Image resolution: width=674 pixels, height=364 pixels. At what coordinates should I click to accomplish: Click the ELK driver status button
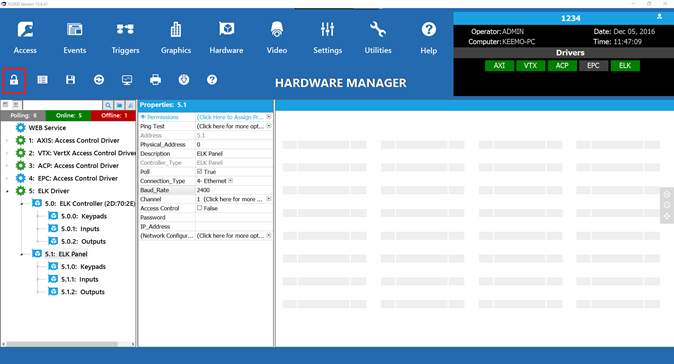(x=625, y=66)
